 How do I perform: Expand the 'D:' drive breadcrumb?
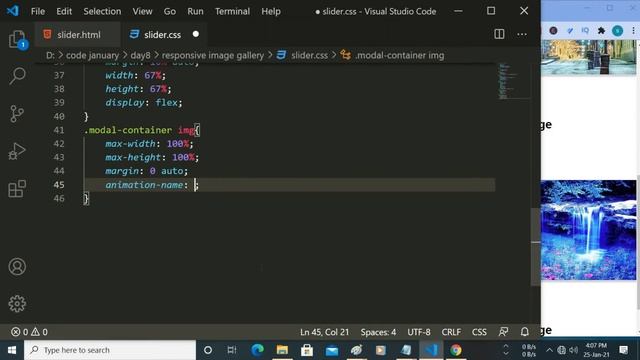(x=50, y=55)
